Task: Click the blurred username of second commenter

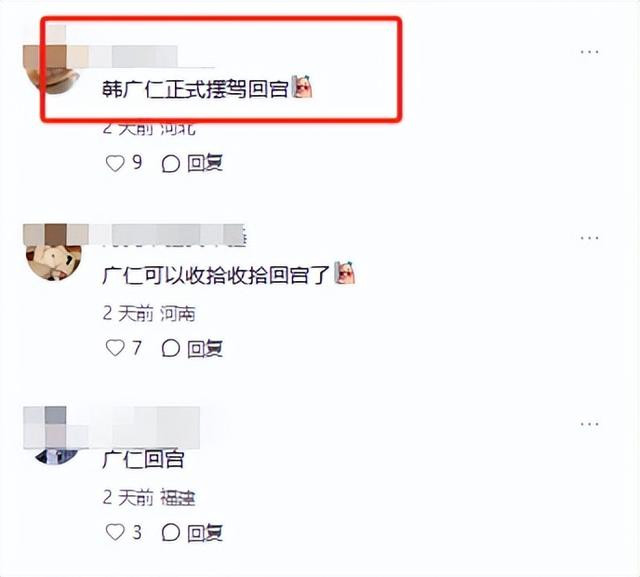Action: [167, 235]
